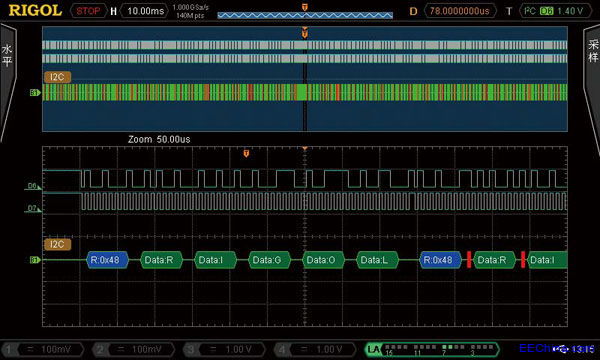Viewport: 600px width, 360px height.
Task: Click the B1 bus marker in the overview
Action: (x=35, y=93)
